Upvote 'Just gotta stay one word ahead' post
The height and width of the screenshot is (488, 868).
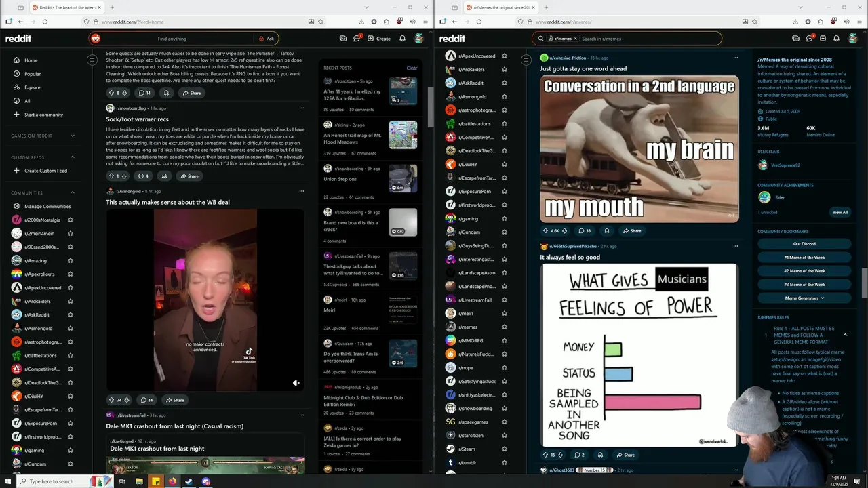tap(545, 231)
